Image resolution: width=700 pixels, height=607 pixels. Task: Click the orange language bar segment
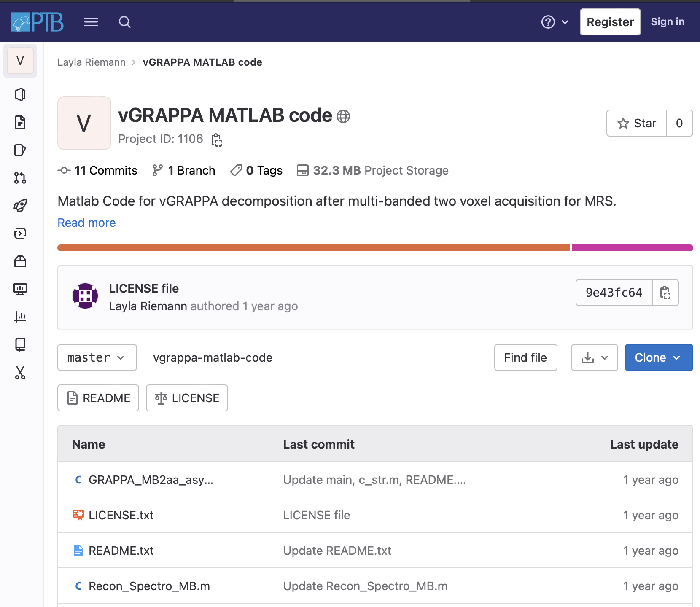click(313, 248)
